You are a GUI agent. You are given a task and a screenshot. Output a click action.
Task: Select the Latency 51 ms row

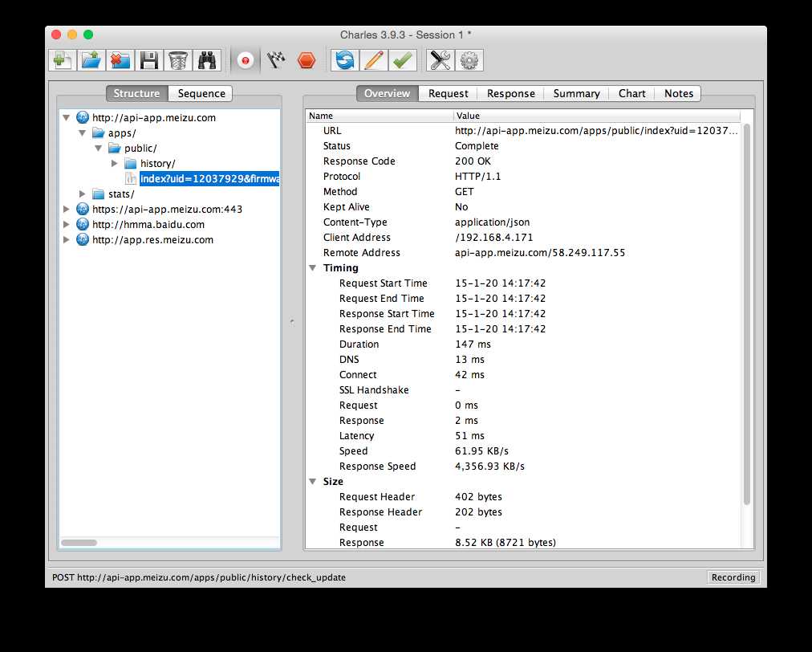[x=523, y=435]
